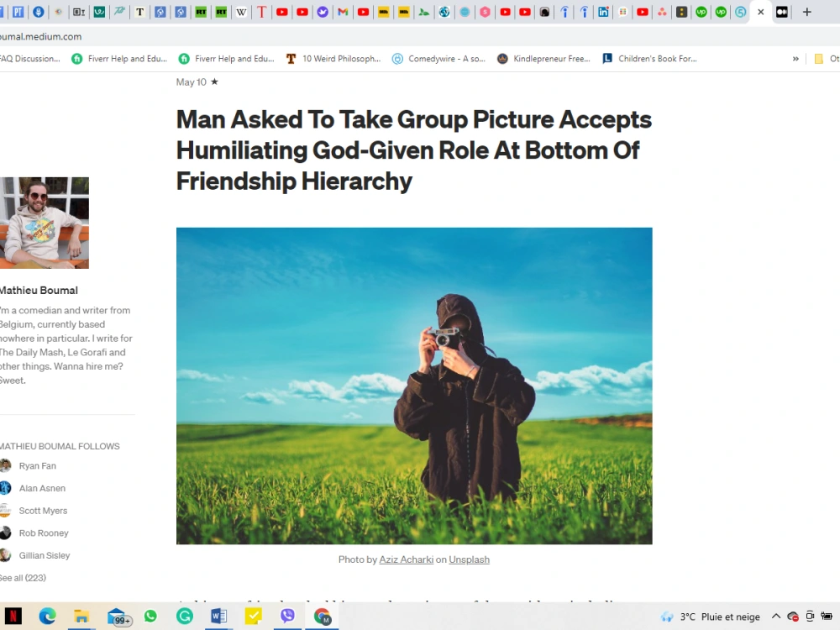Image resolution: width=840 pixels, height=630 pixels.
Task: Click the member-only star next to May 10
Action: [x=214, y=81]
